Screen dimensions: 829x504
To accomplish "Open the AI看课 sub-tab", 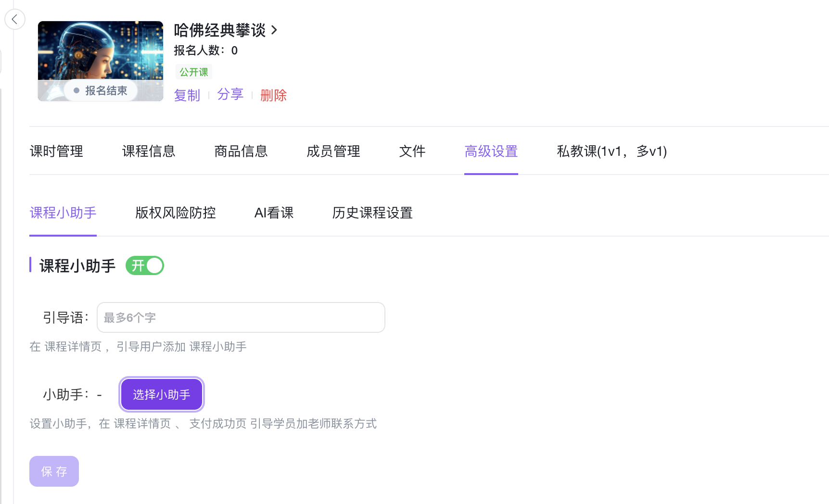I will pos(274,213).
